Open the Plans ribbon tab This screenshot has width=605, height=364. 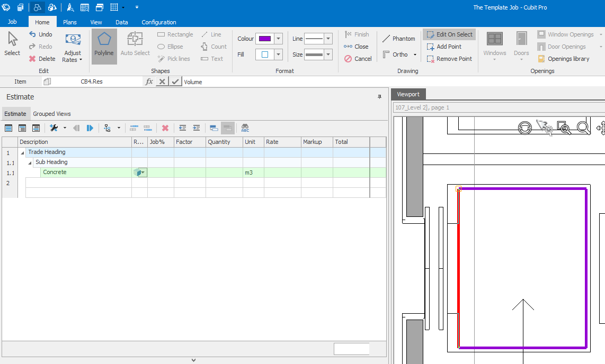tap(70, 22)
